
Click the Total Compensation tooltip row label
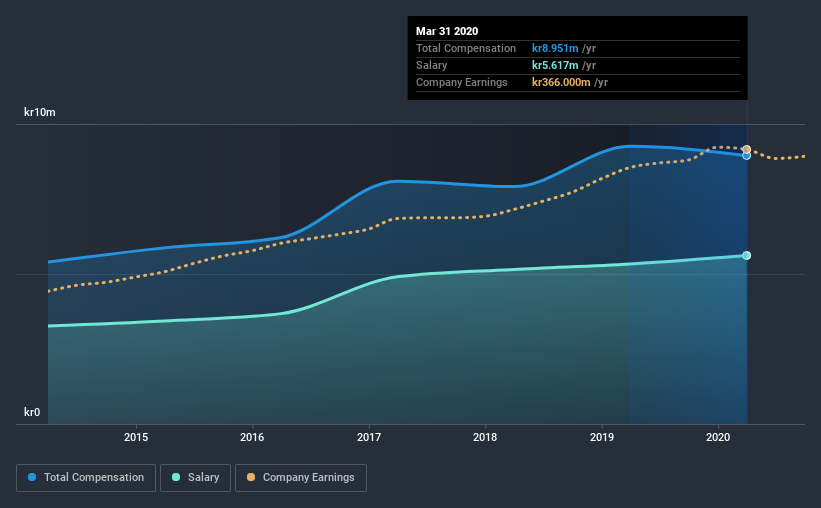(x=466, y=48)
